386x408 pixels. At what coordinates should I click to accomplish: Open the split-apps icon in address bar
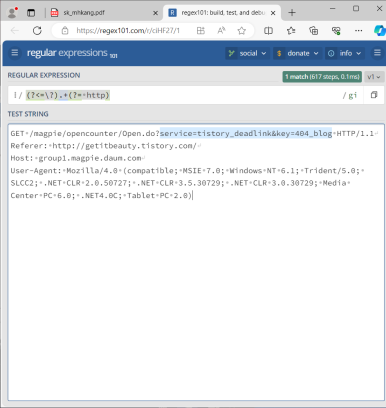[x=201, y=31]
